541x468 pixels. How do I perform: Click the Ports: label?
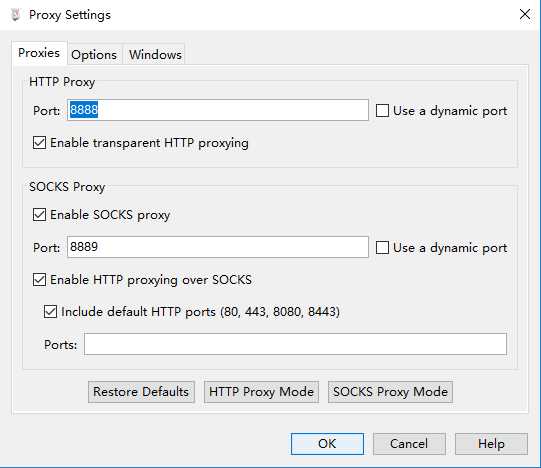[x=60, y=344]
